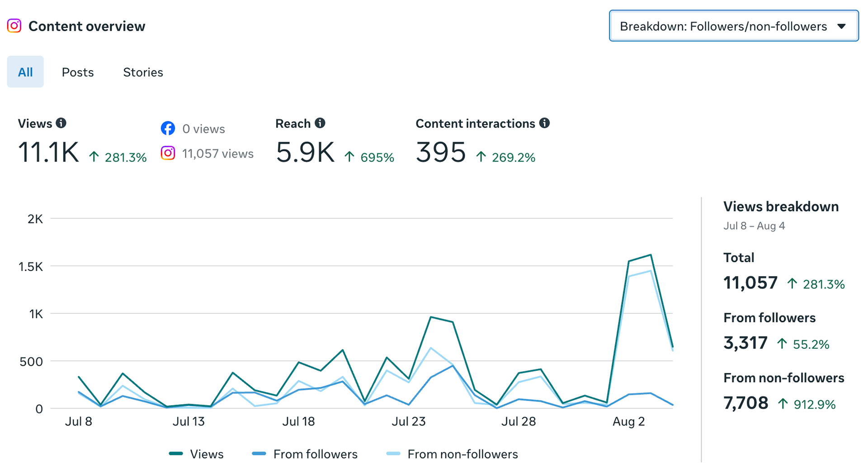Click the Views metric label

pyautogui.click(x=35, y=123)
